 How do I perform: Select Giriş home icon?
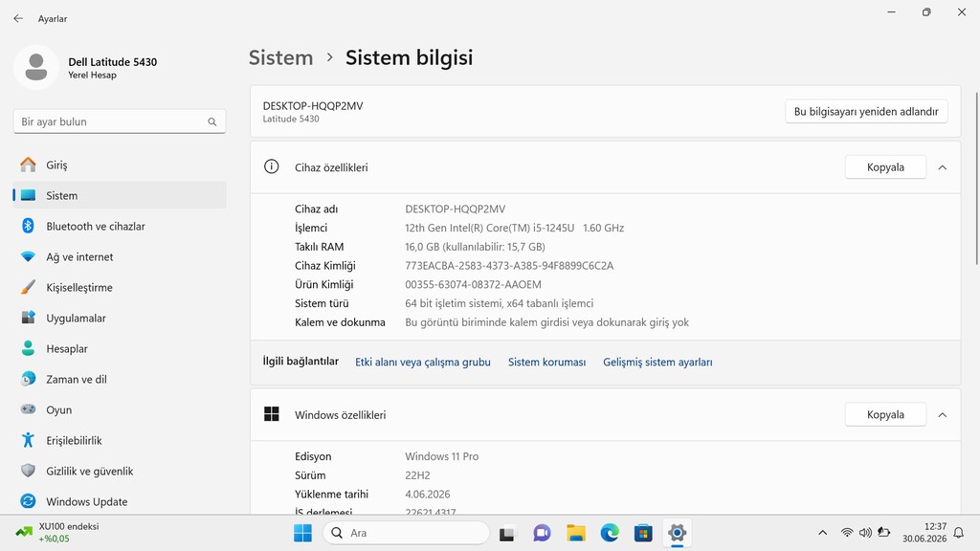[x=28, y=165]
